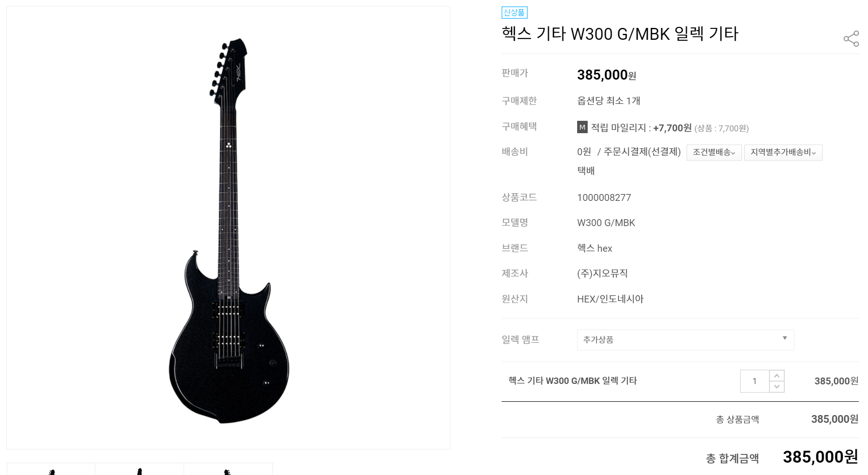
Task: Decrease quantity with the down arrow
Action: coord(777,387)
